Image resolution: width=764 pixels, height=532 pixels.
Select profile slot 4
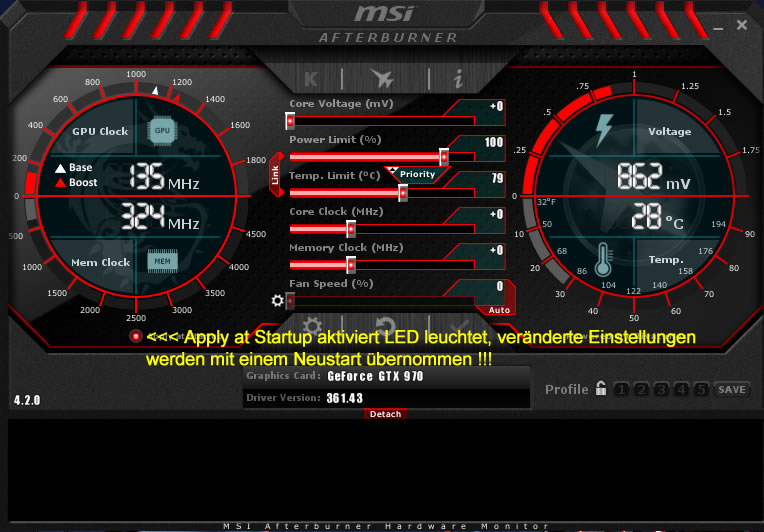[x=681, y=389]
